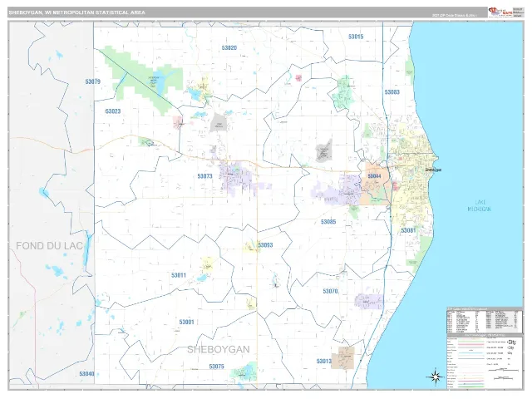Screen dimensions: 532x399
Task: Select ZIP code label 53013
Action: tap(324, 362)
